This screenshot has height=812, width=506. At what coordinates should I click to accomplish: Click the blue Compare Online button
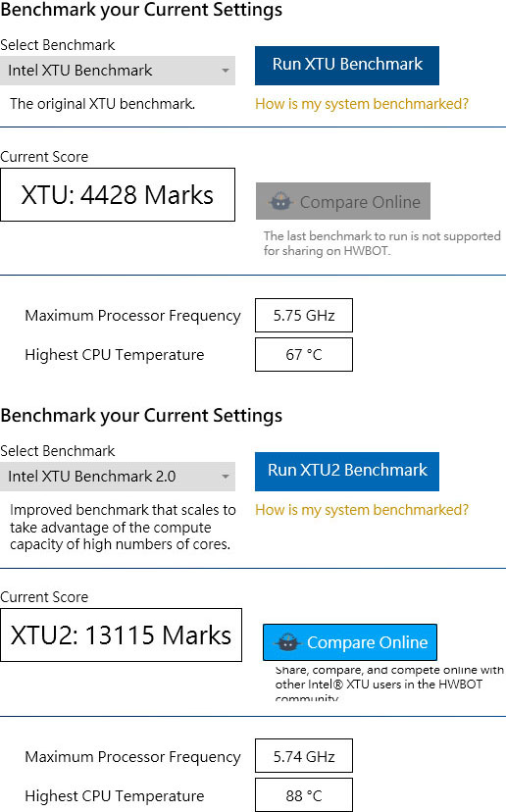[349, 642]
